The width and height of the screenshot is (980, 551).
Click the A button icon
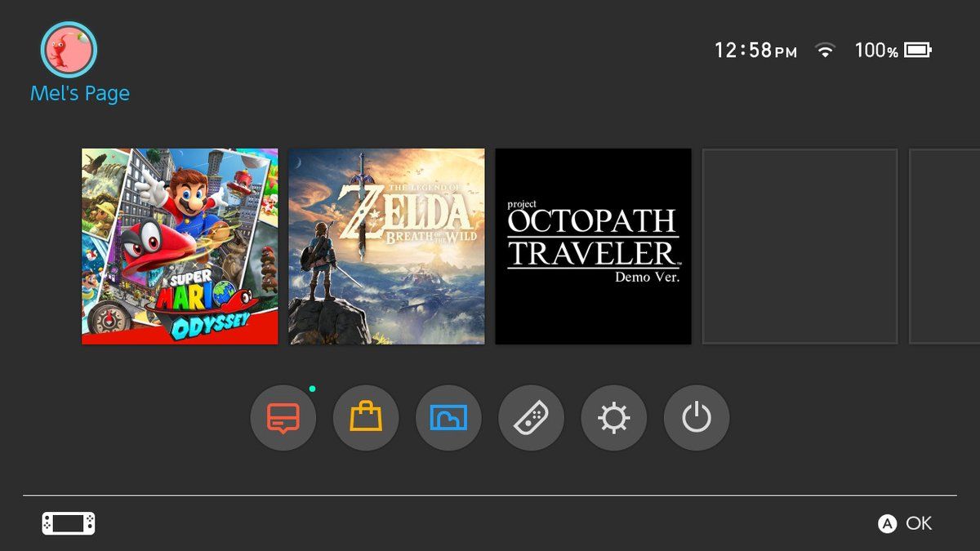click(x=887, y=524)
